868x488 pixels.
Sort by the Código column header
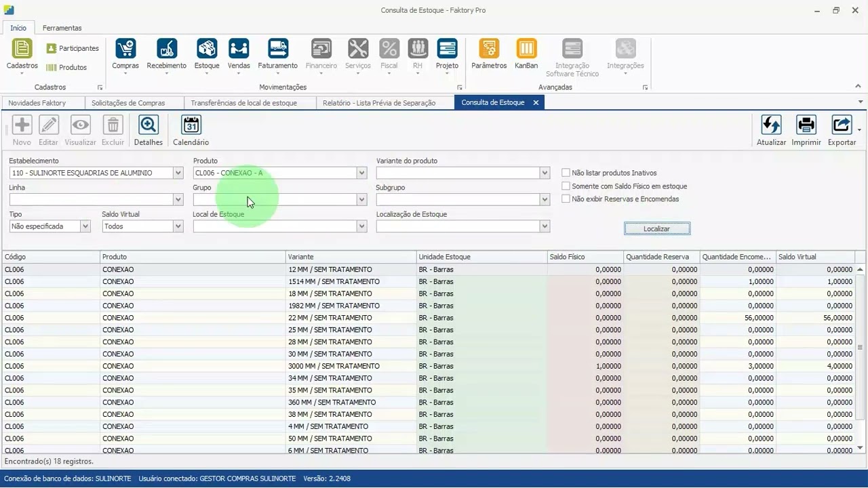click(x=51, y=257)
